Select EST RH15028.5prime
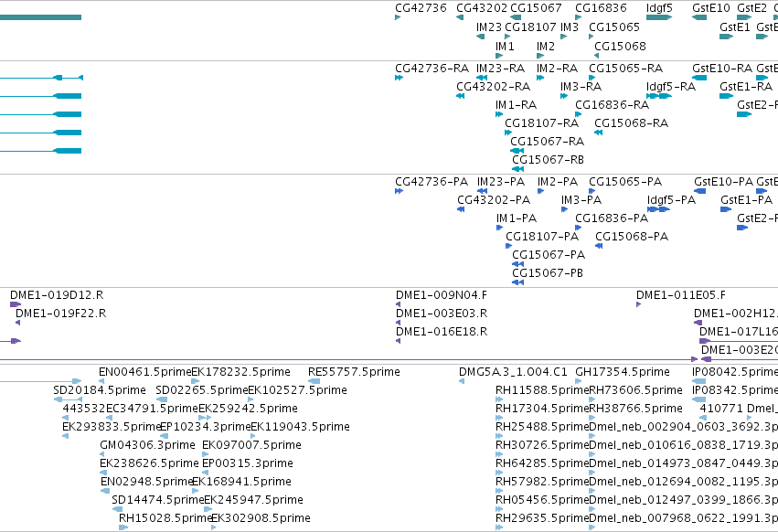Image resolution: width=778 pixels, height=532 pixels. point(165,518)
